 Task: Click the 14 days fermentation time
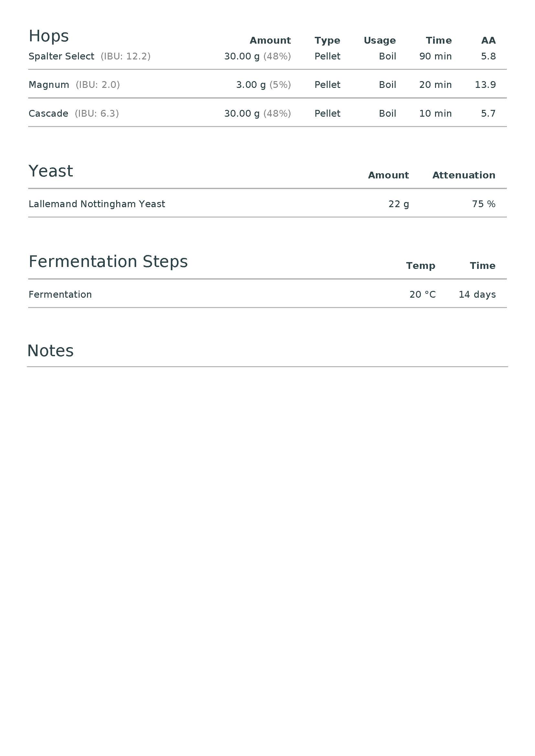(x=477, y=295)
